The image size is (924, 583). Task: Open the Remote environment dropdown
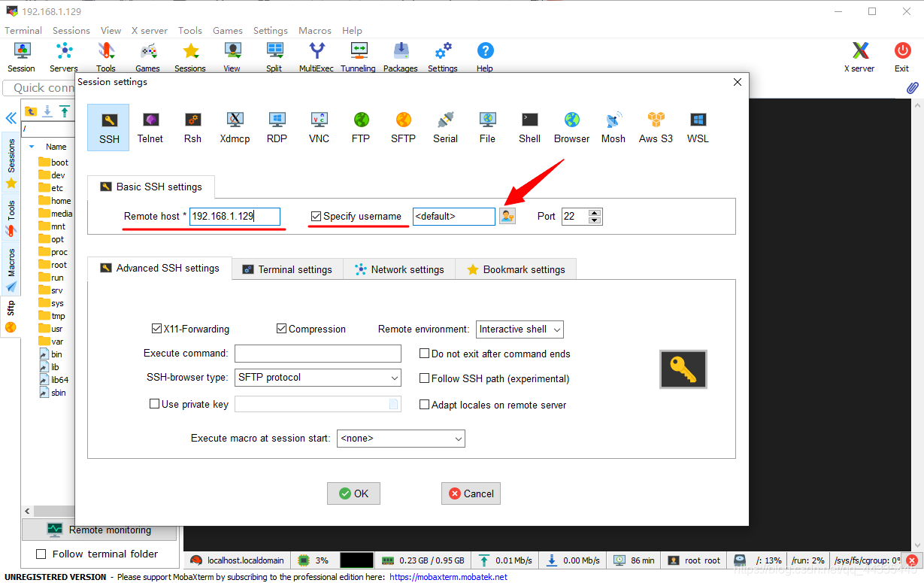(520, 329)
